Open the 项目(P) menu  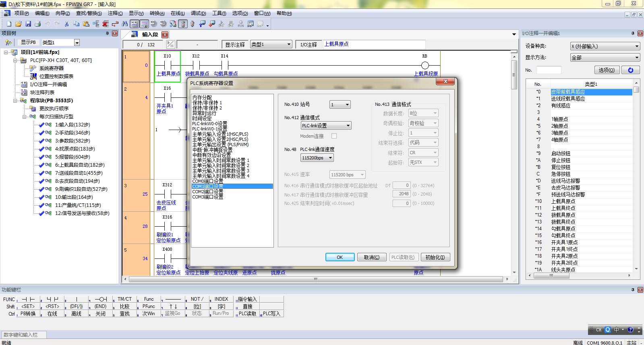point(21,13)
